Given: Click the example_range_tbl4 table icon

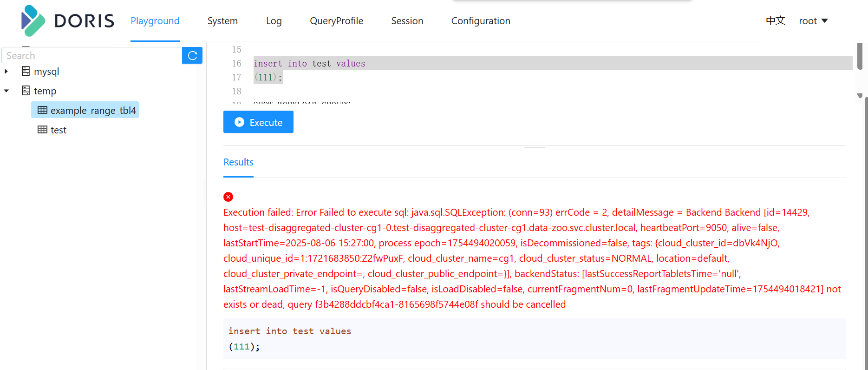Looking at the screenshot, I should coord(42,110).
